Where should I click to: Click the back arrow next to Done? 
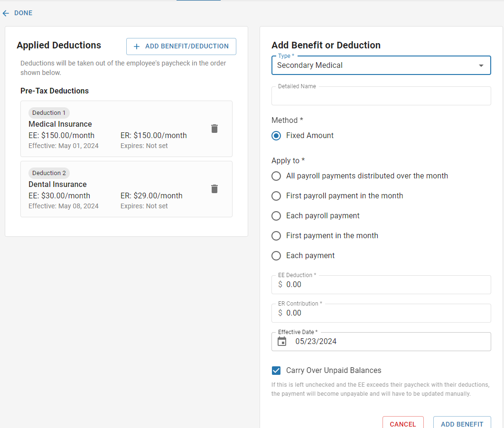6,13
